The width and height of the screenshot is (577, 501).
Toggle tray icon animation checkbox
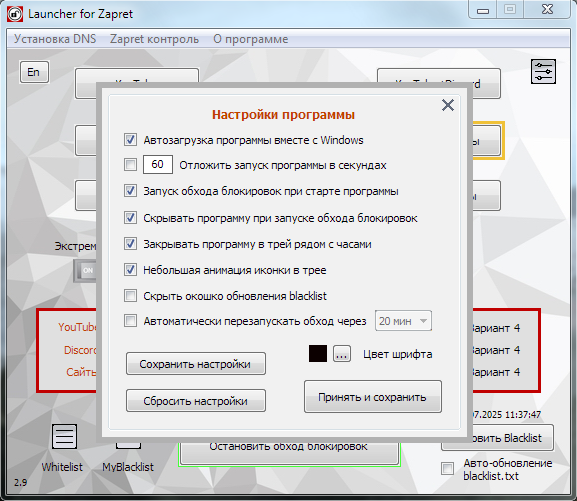click(x=130, y=270)
